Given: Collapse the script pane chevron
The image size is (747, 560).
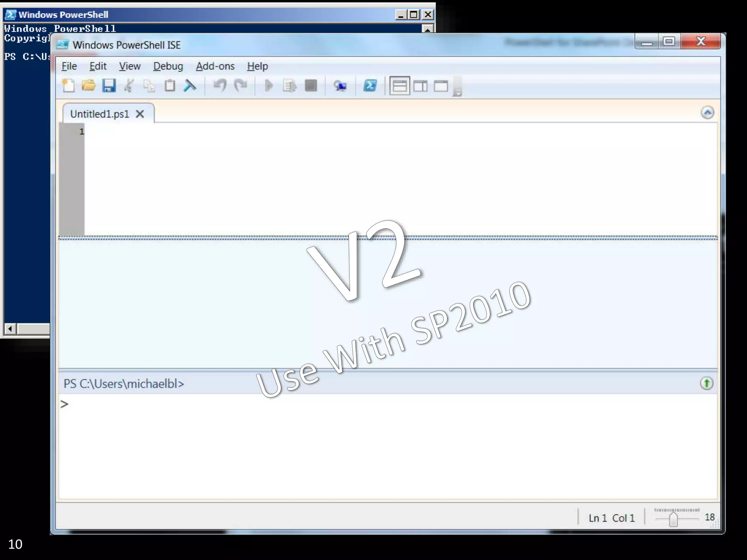Looking at the screenshot, I should point(707,113).
